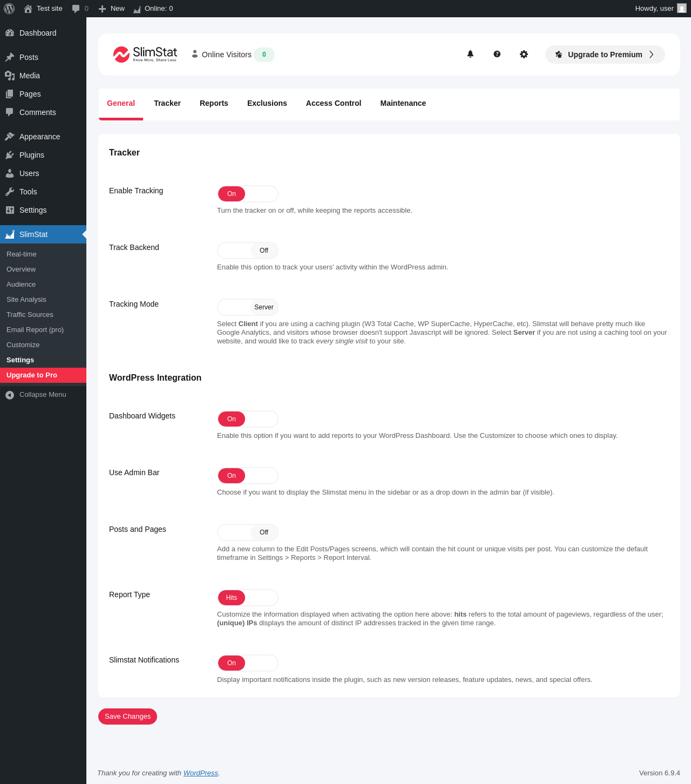The height and width of the screenshot is (784, 691).
Task: Click the Online: 0 chart icon
Action: click(137, 9)
